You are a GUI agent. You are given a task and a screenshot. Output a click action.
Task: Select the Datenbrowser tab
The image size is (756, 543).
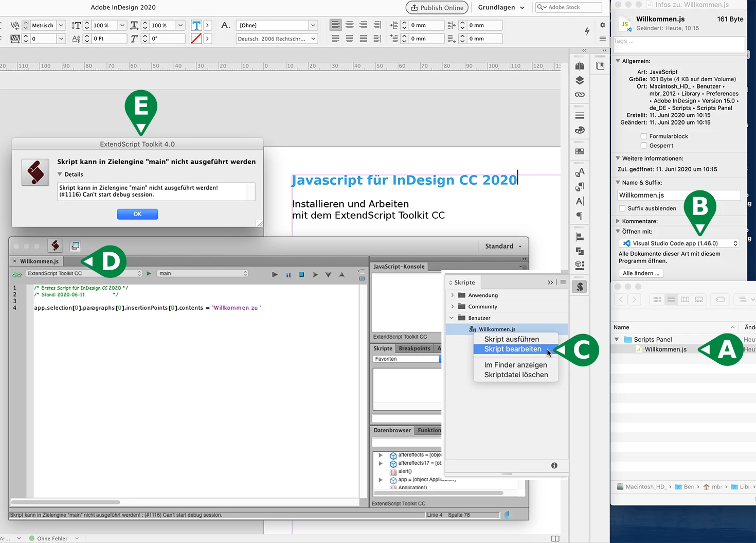click(x=392, y=430)
